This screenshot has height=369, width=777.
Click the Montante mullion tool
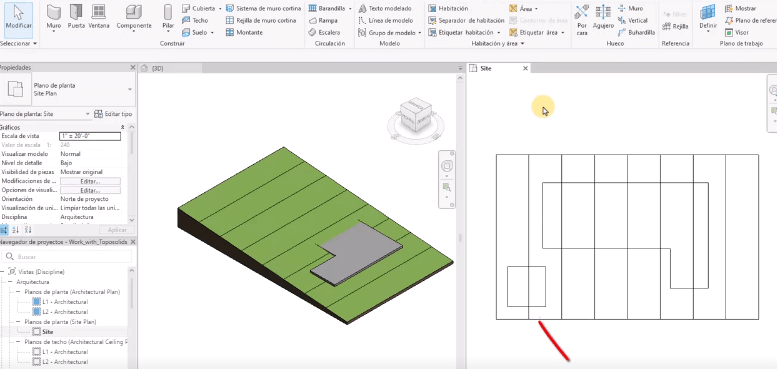(244, 32)
